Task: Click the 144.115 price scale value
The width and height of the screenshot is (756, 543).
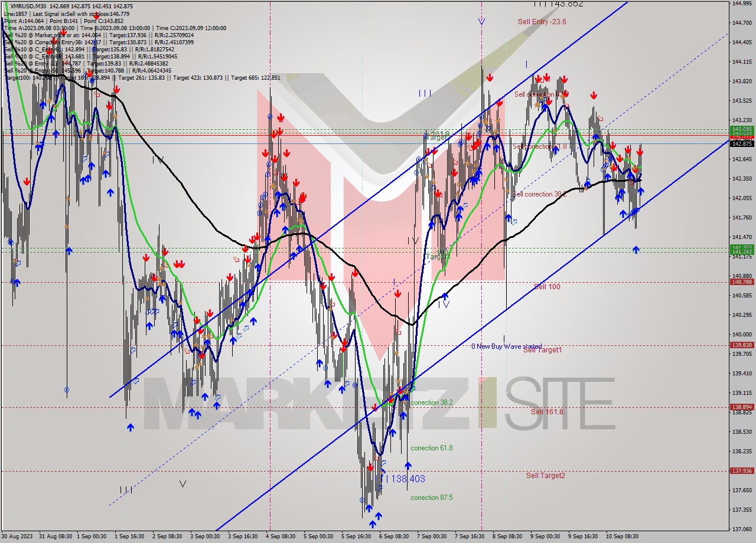Action: (742, 62)
